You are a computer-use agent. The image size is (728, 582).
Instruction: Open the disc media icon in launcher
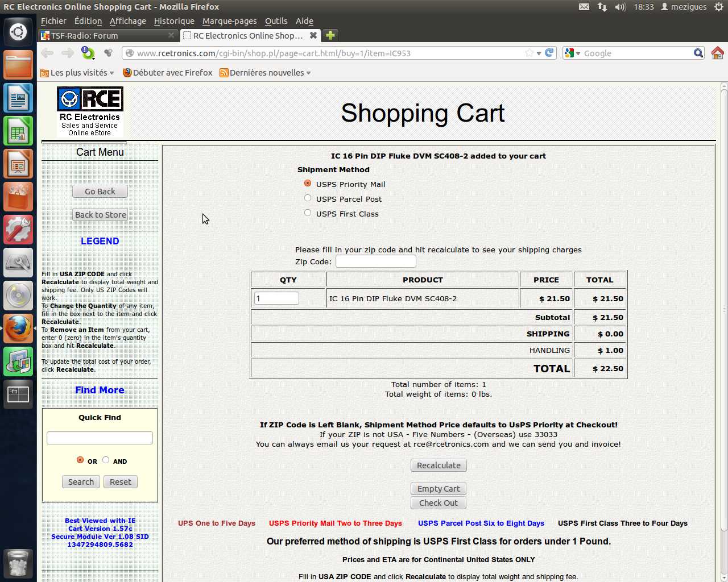18,296
